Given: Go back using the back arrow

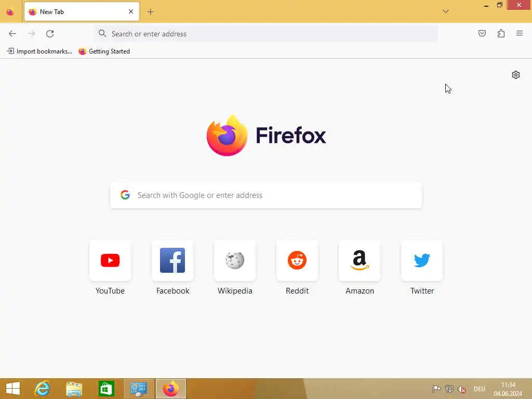Looking at the screenshot, I should [x=12, y=34].
